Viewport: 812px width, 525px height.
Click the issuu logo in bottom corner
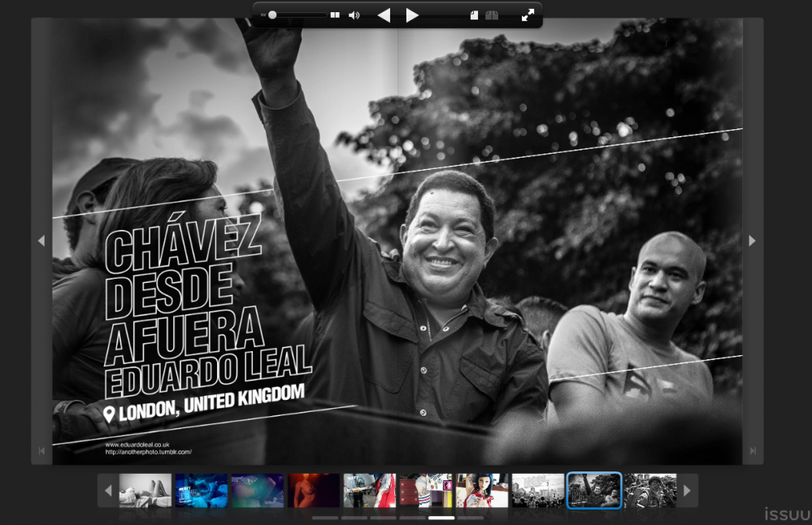click(x=788, y=514)
